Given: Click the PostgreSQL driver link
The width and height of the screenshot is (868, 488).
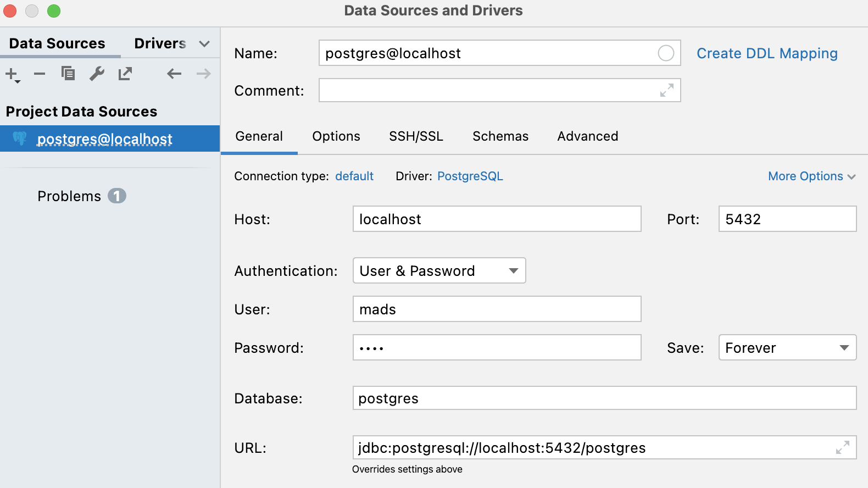Looking at the screenshot, I should point(470,176).
